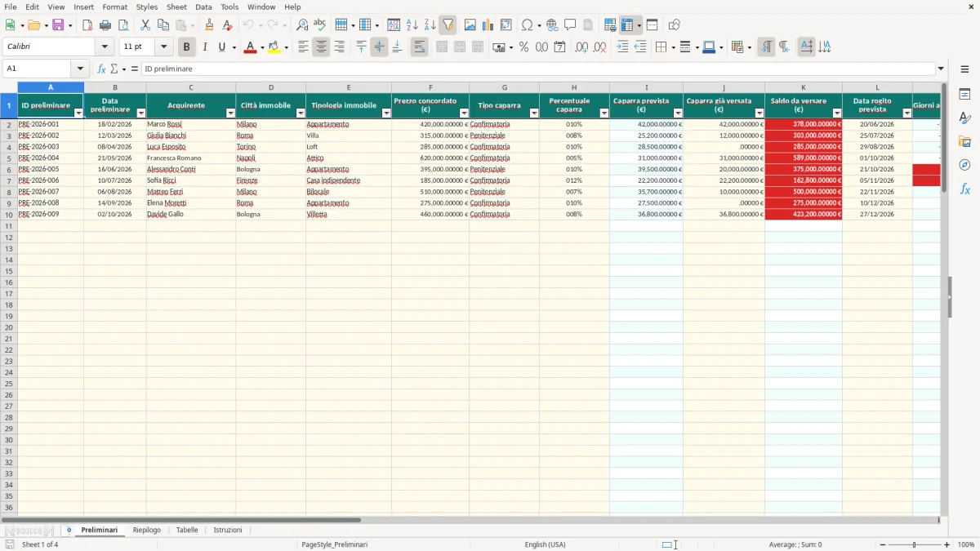
Task: Apply the yellow background color swatch
Action: point(274,47)
